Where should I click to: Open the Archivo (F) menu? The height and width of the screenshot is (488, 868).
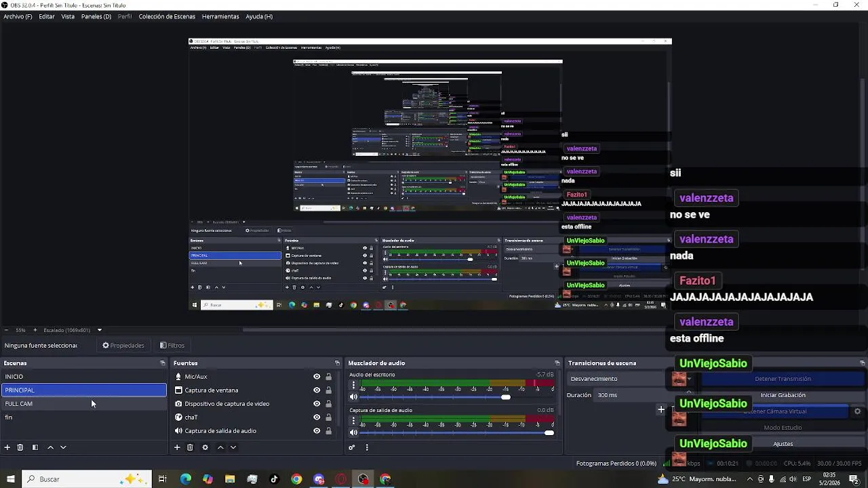(x=18, y=16)
